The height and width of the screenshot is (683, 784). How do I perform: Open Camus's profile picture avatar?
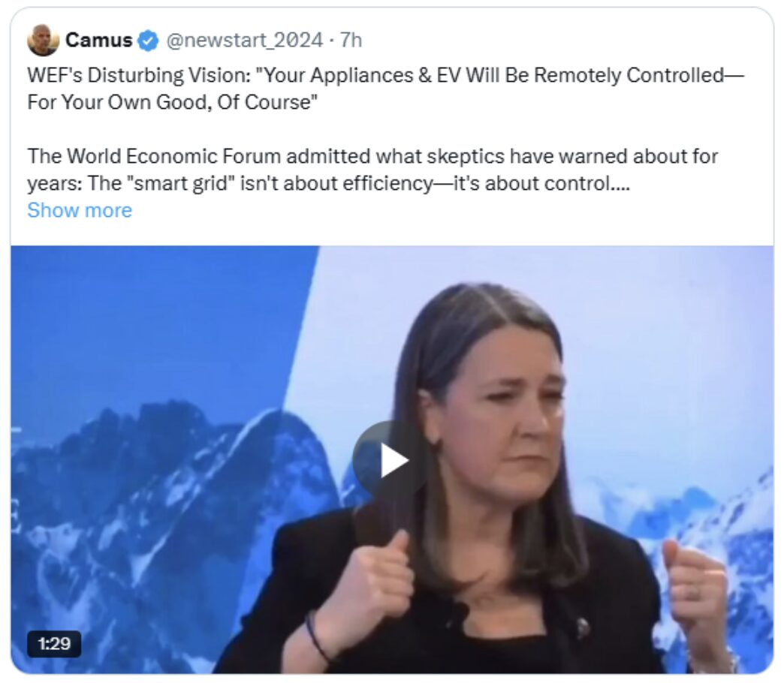[x=43, y=40]
